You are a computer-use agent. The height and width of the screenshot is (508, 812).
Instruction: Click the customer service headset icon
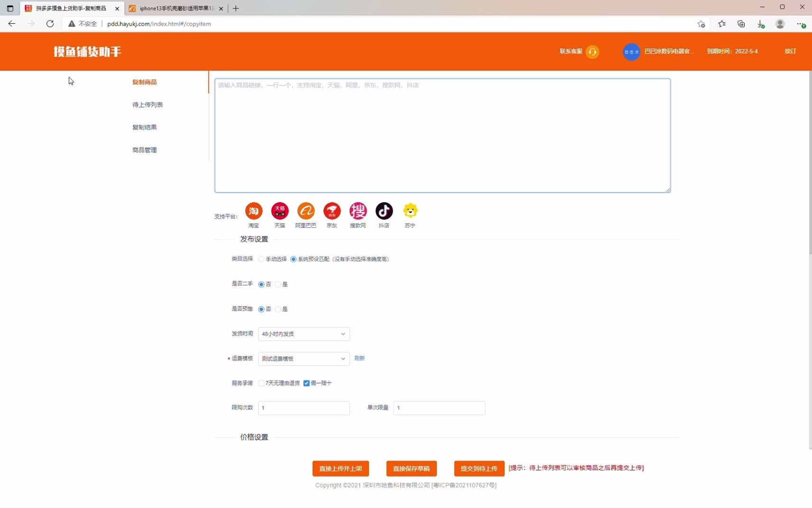pos(592,51)
